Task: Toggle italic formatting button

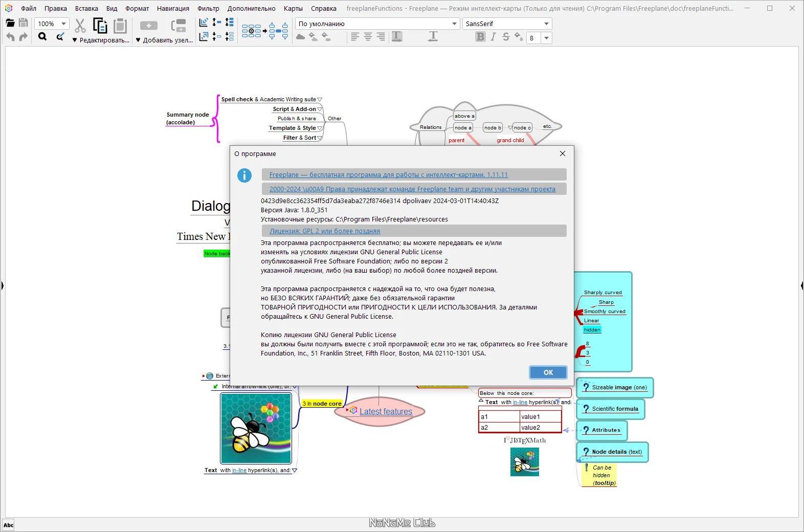Action: pos(493,37)
